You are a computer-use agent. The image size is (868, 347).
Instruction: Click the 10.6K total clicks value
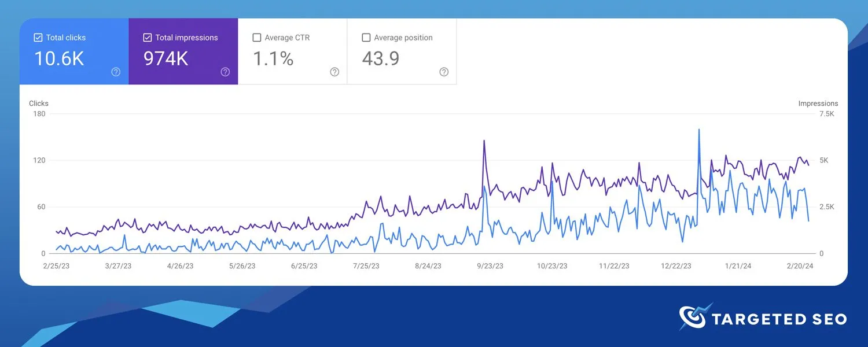[x=59, y=58]
